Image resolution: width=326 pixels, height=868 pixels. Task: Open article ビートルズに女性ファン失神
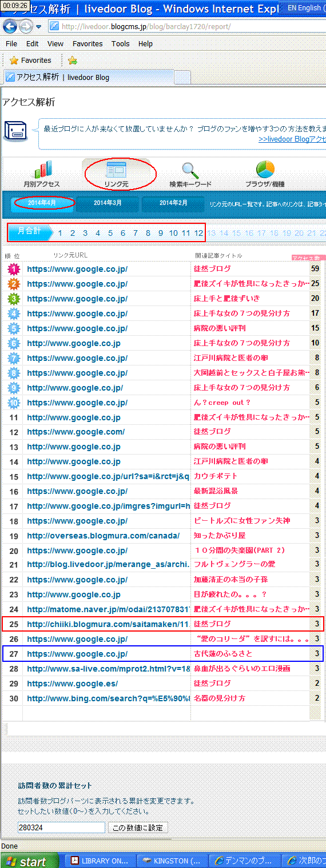[242, 521]
